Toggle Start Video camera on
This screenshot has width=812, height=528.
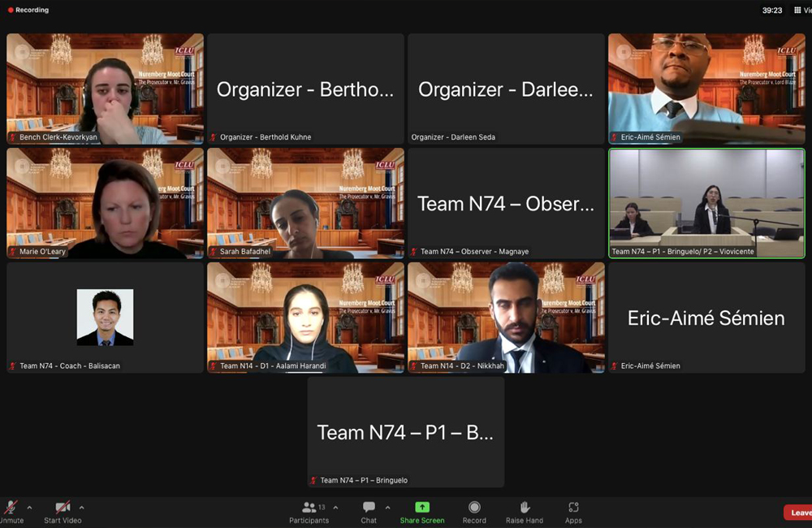click(x=63, y=508)
